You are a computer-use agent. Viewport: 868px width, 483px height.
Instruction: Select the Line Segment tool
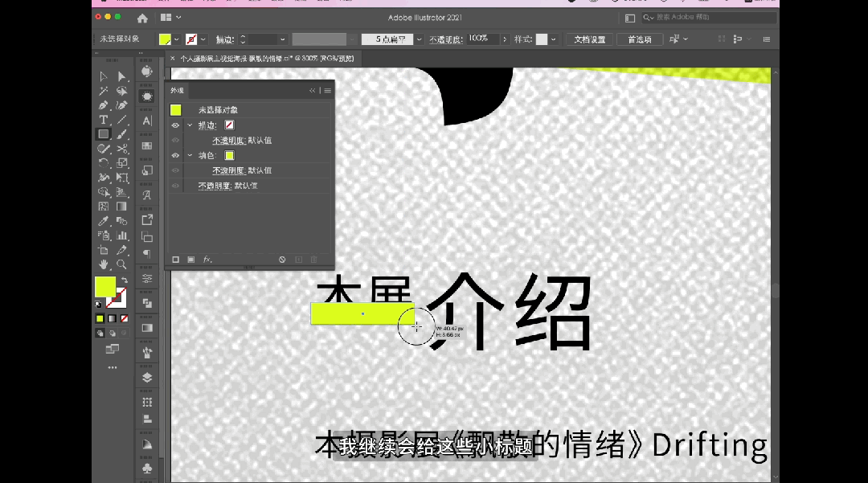click(122, 120)
